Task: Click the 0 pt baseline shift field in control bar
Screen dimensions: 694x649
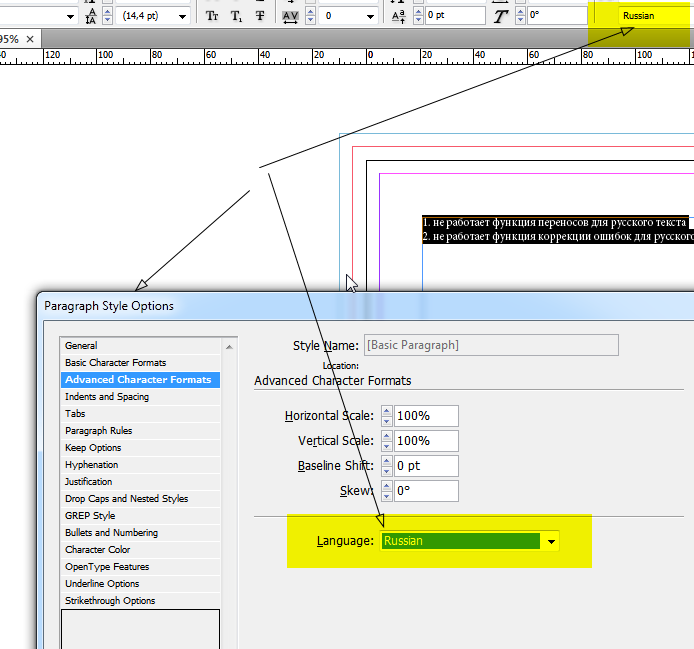Action: pyautogui.click(x=455, y=15)
